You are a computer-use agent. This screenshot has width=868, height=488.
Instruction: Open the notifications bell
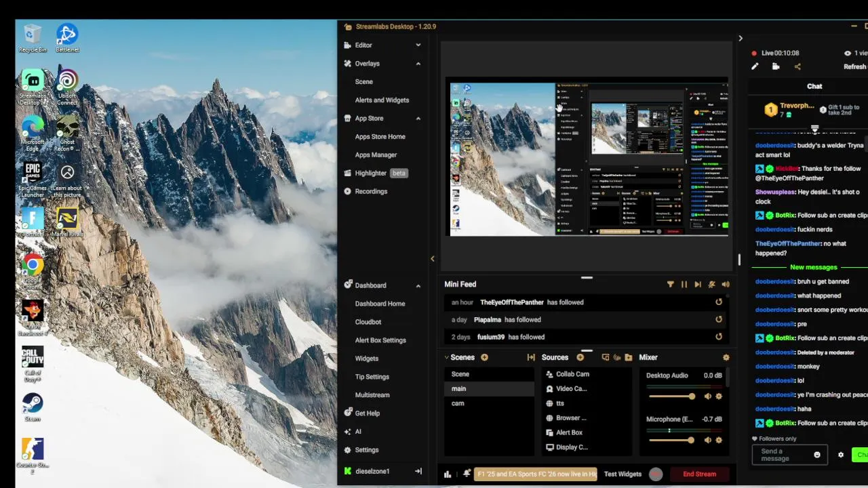tap(467, 474)
